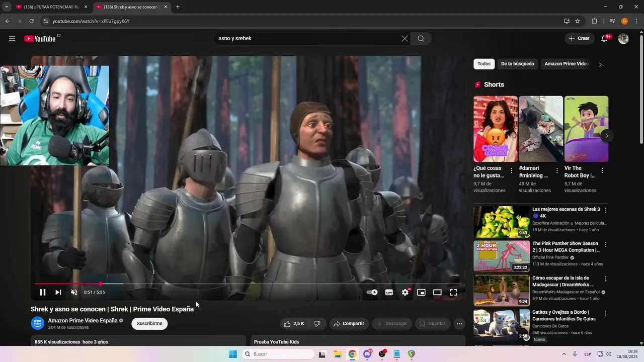Open 'Gatitos y Ovejitas a Bordo' title
This screenshot has width=644, height=362.
click(564, 316)
